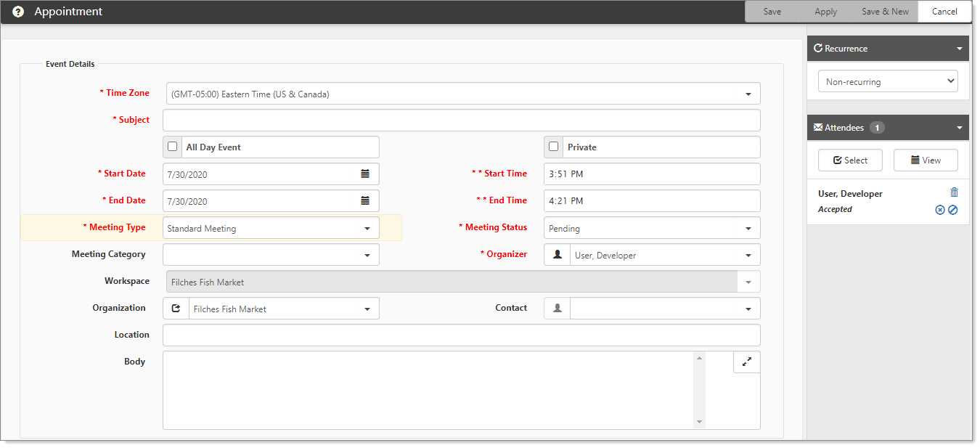The height and width of the screenshot is (448, 980).
Task: Open the Workspace dropdown arrow
Action: pos(748,282)
